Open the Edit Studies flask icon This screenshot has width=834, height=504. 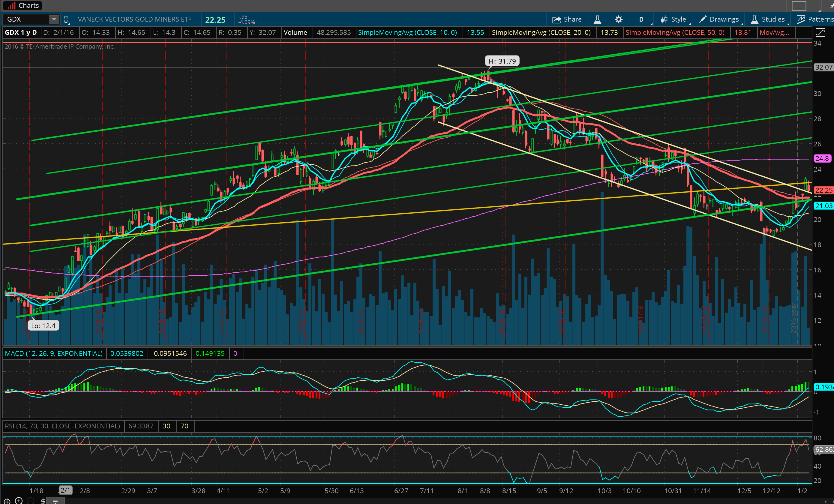(597, 19)
